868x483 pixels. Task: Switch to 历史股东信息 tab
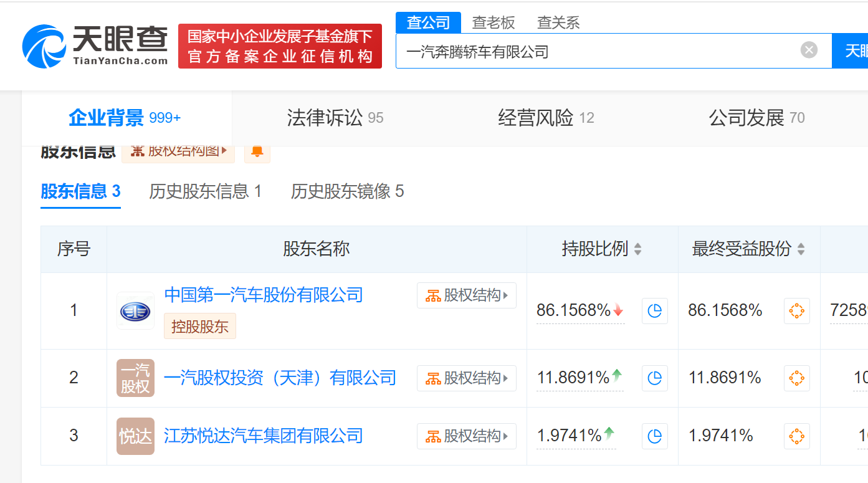(205, 191)
